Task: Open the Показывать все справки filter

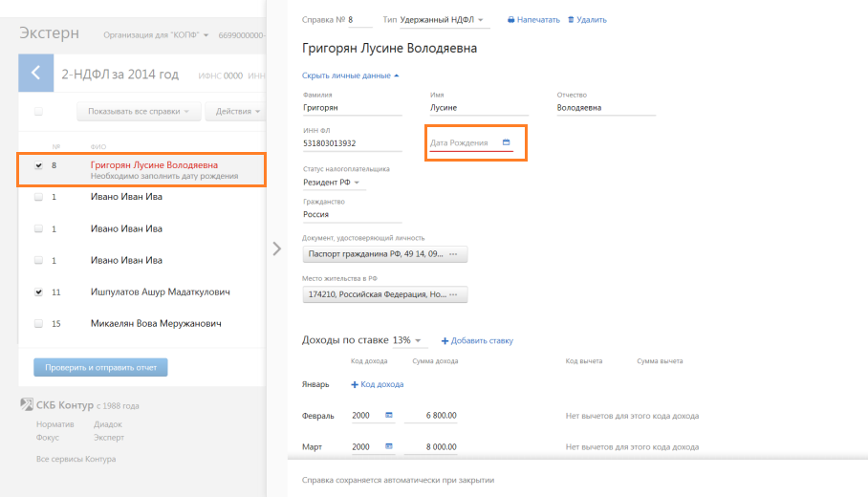Action: coord(138,112)
